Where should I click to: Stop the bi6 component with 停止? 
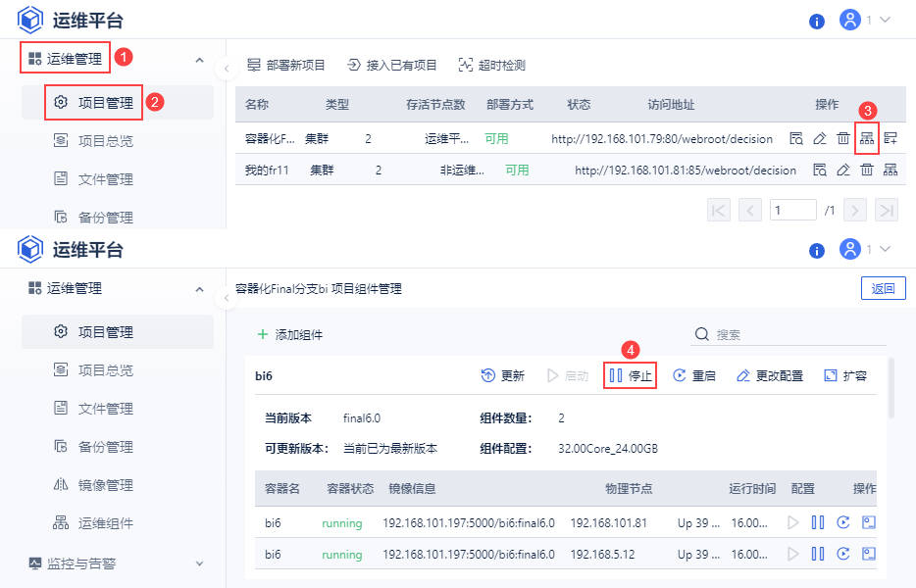pos(631,375)
